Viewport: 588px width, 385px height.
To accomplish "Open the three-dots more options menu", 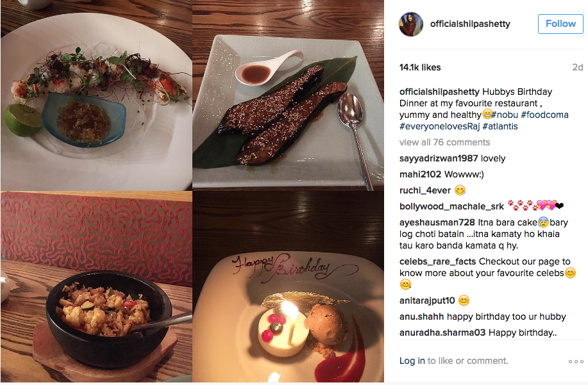I will (576, 361).
